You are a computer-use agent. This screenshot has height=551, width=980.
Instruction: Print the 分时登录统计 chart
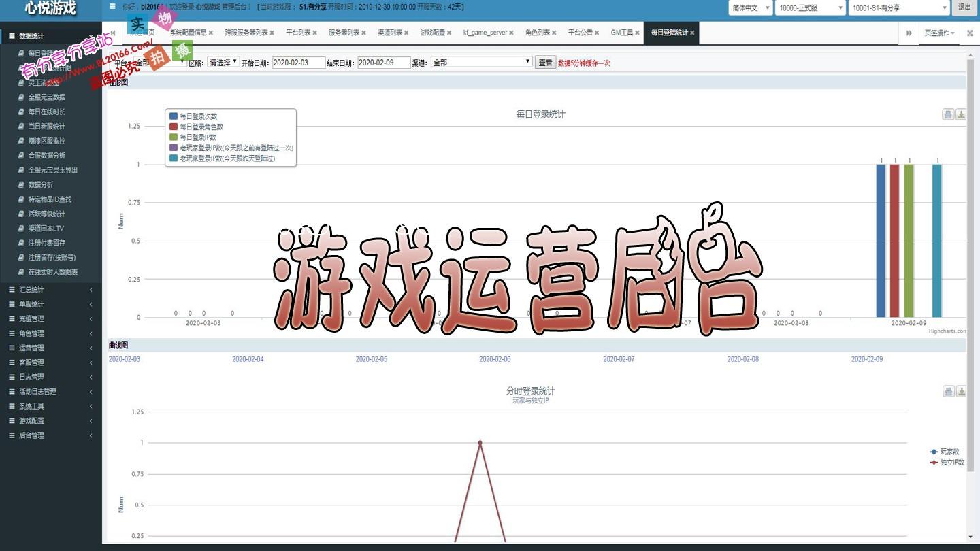click(948, 391)
